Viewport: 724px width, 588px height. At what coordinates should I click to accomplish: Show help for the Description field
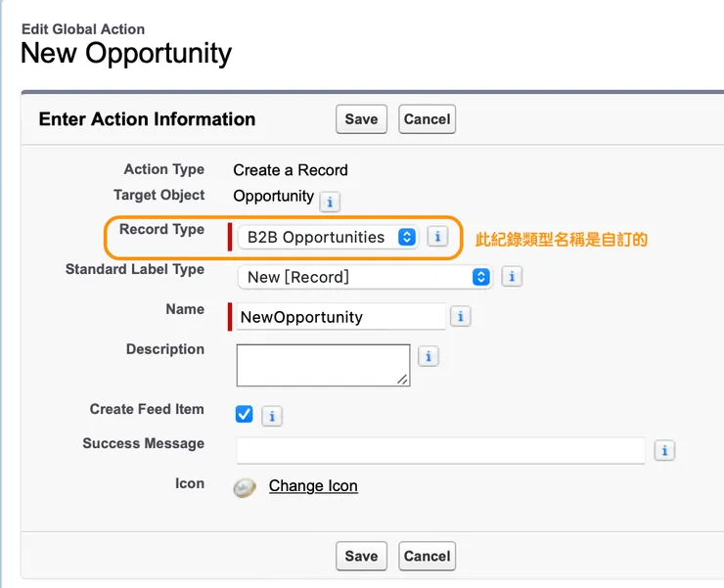click(428, 356)
